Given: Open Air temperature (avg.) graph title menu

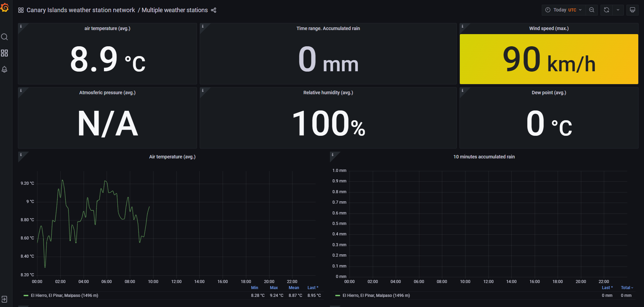Looking at the screenshot, I should (x=172, y=157).
